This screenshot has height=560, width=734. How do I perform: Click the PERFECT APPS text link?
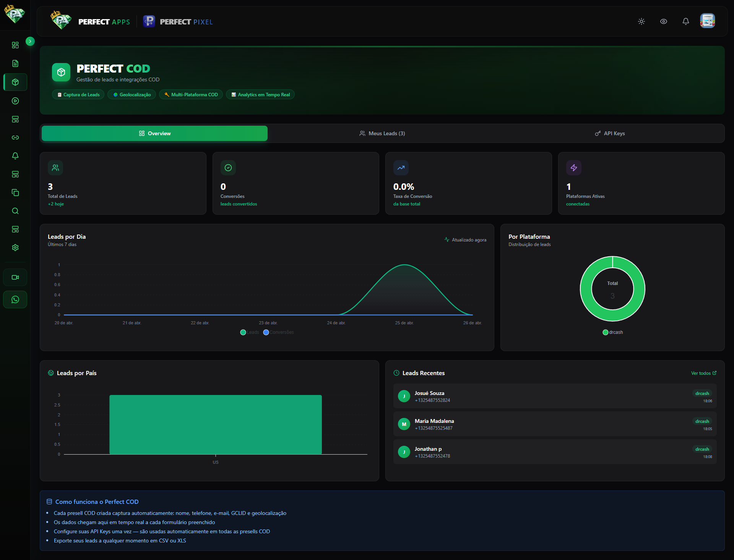point(104,22)
